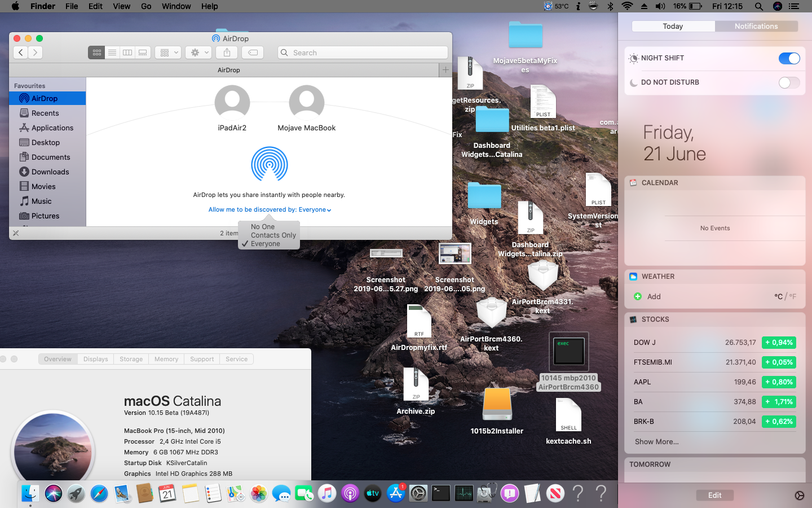The height and width of the screenshot is (508, 812).
Task: Enable the Do Not Disturb switch
Action: tap(789, 82)
